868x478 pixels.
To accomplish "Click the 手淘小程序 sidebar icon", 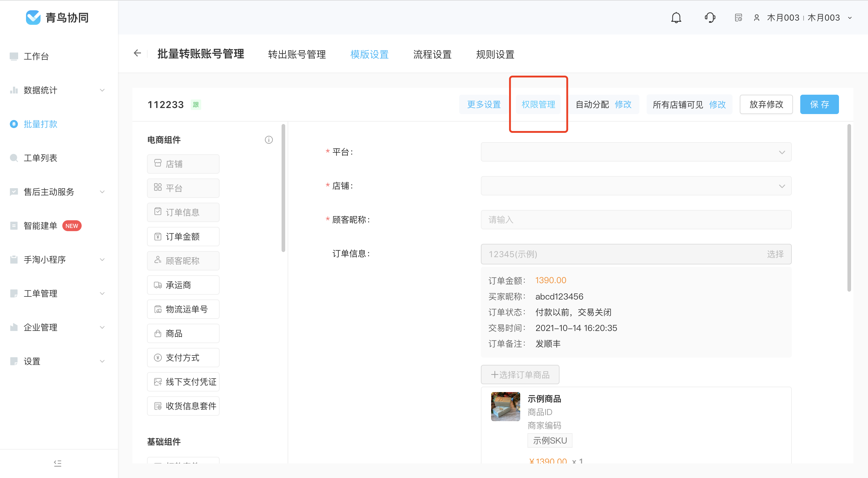I will click(14, 260).
